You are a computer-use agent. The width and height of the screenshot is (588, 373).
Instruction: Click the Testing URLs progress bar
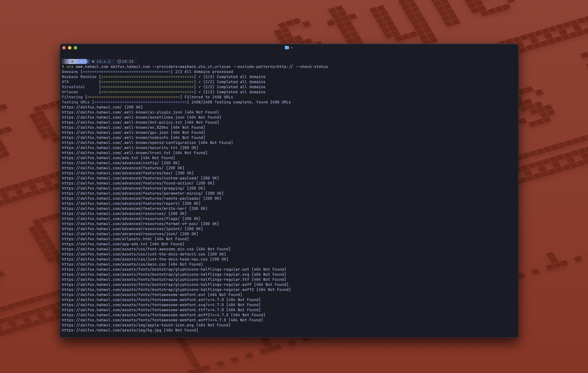[140, 102]
